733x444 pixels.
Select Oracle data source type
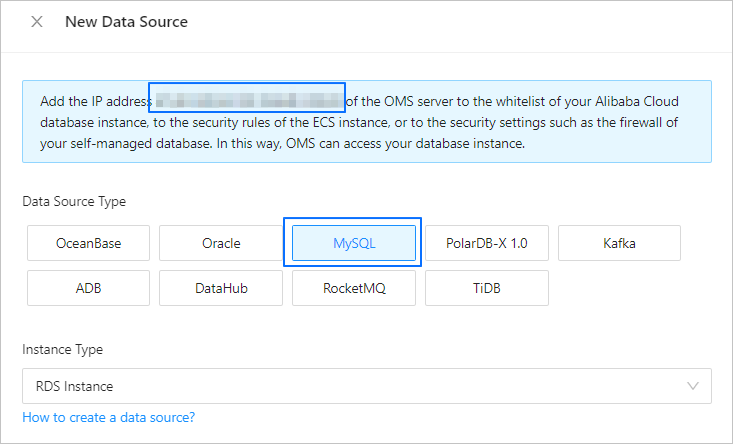(x=221, y=243)
